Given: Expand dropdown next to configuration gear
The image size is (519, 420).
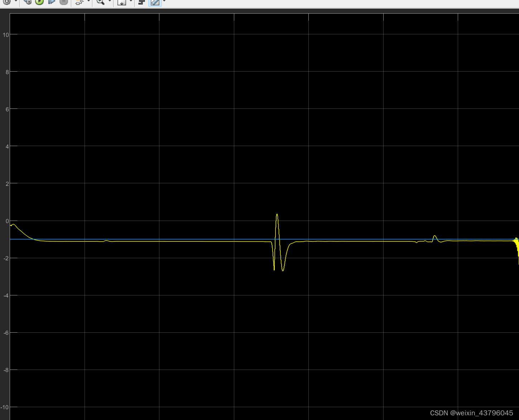Looking at the screenshot, I should [x=16, y=1].
